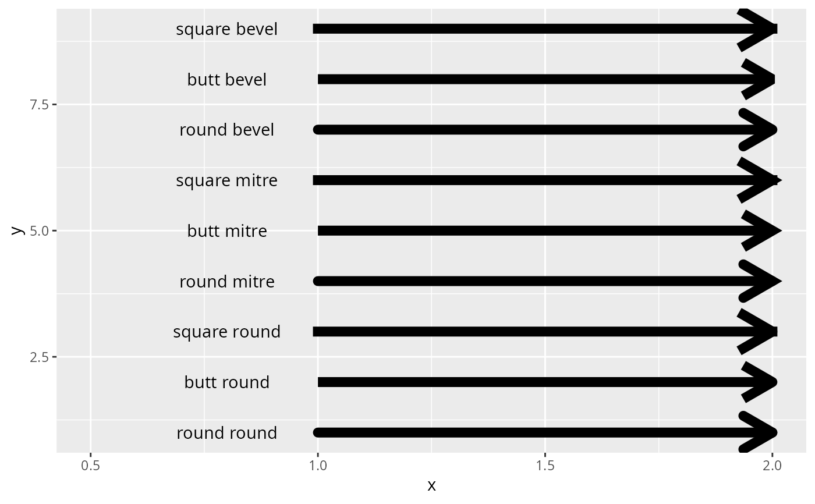Click the 'square bevel' text label
815x504 pixels.
[x=226, y=29]
